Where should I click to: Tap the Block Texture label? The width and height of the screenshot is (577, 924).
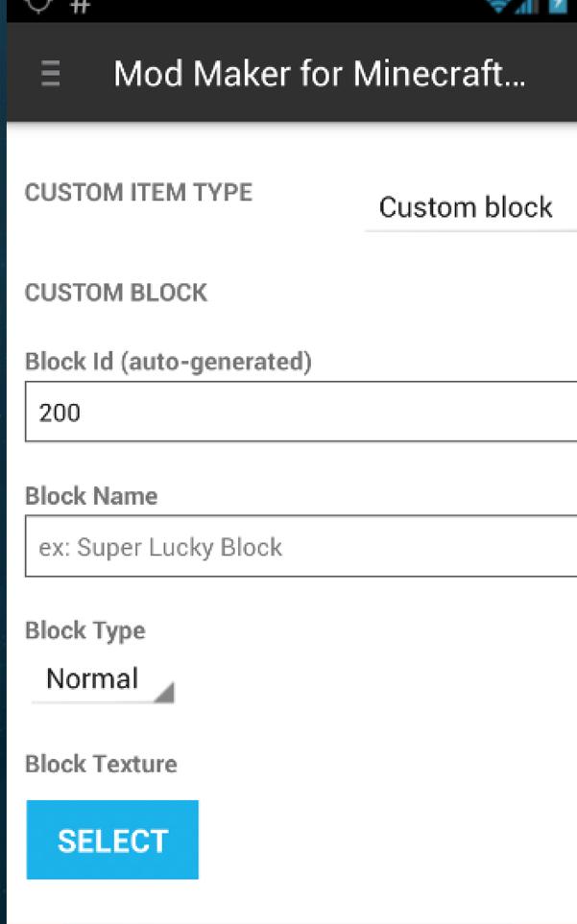(101, 764)
